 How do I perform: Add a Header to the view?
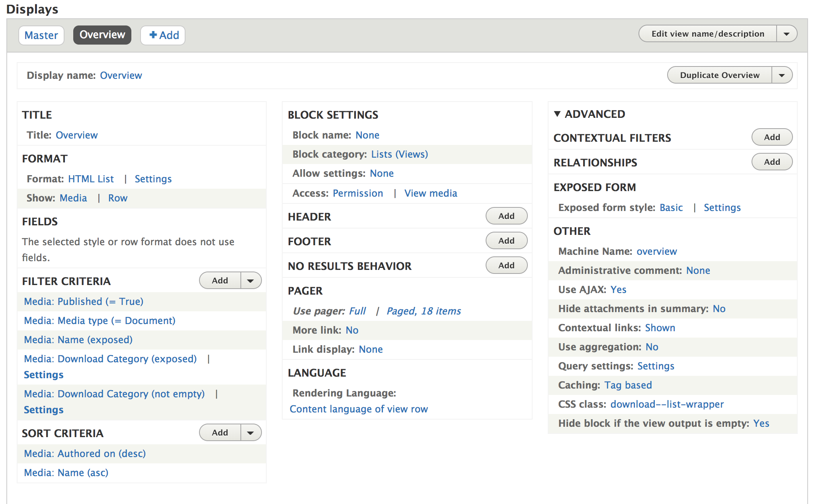click(506, 216)
